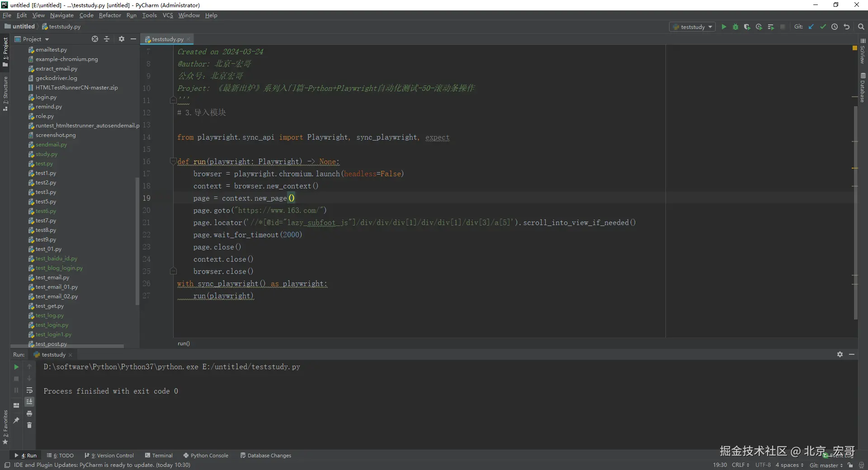Close the teststudy.py editor tab
This screenshot has height=470, width=868.
click(x=189, y=39)
